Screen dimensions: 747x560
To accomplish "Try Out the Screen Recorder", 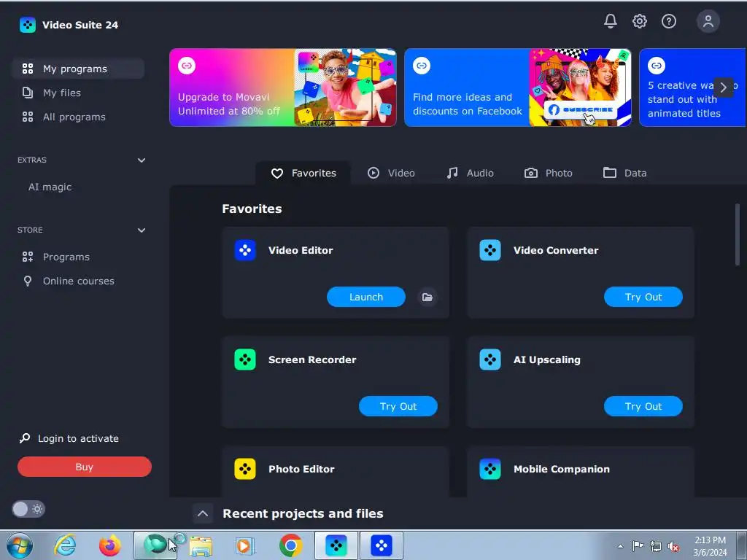I will 398,406.
